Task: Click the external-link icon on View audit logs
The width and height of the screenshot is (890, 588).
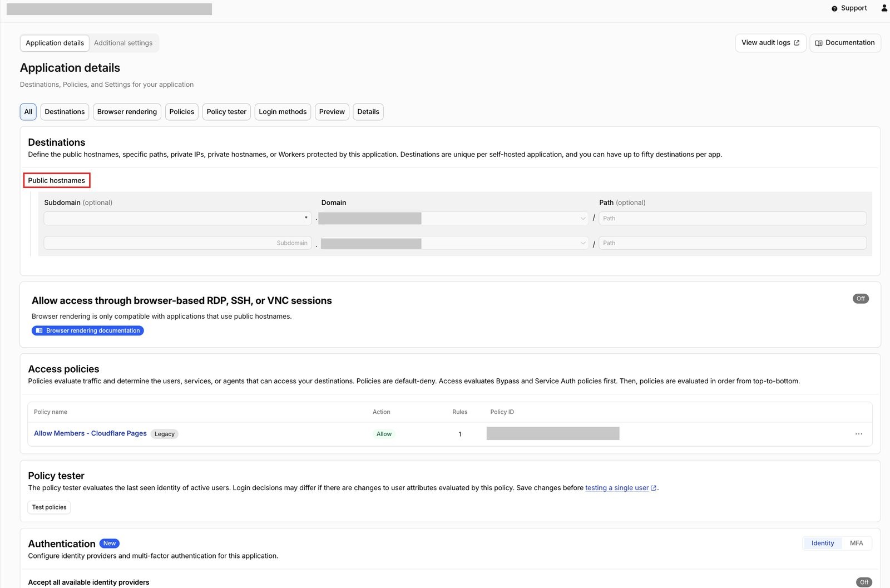Action: point(797,43)
